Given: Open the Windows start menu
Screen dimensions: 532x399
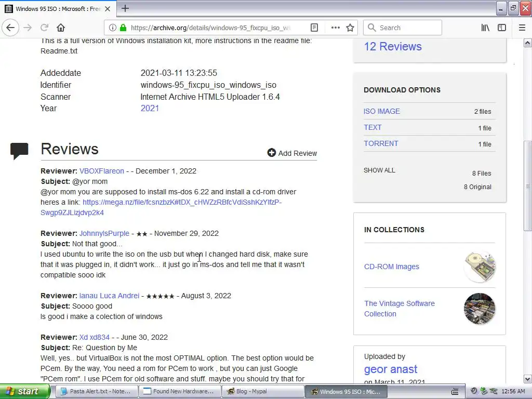Looking at the screenshot, I should click(25, 391).
